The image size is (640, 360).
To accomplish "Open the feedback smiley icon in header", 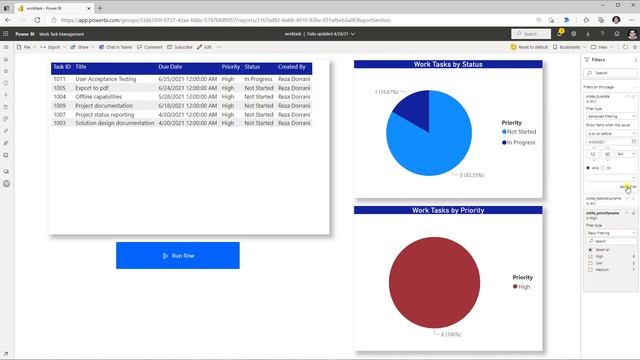I will click(617, 34).
